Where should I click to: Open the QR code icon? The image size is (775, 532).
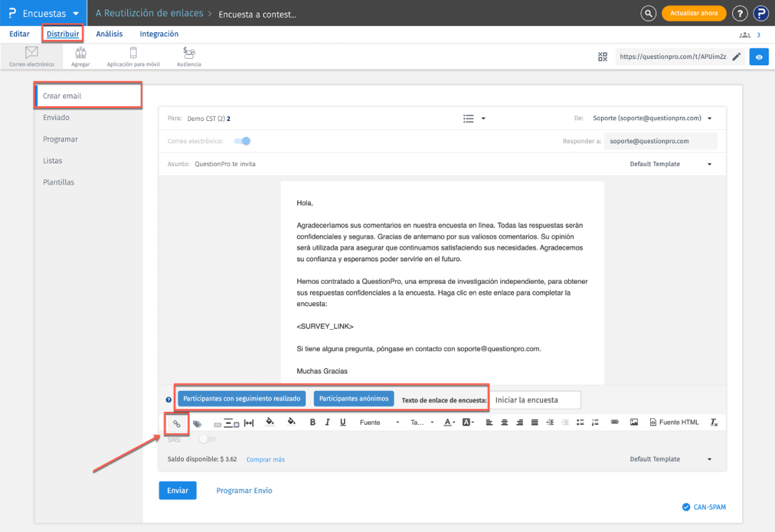coord(602,57)
